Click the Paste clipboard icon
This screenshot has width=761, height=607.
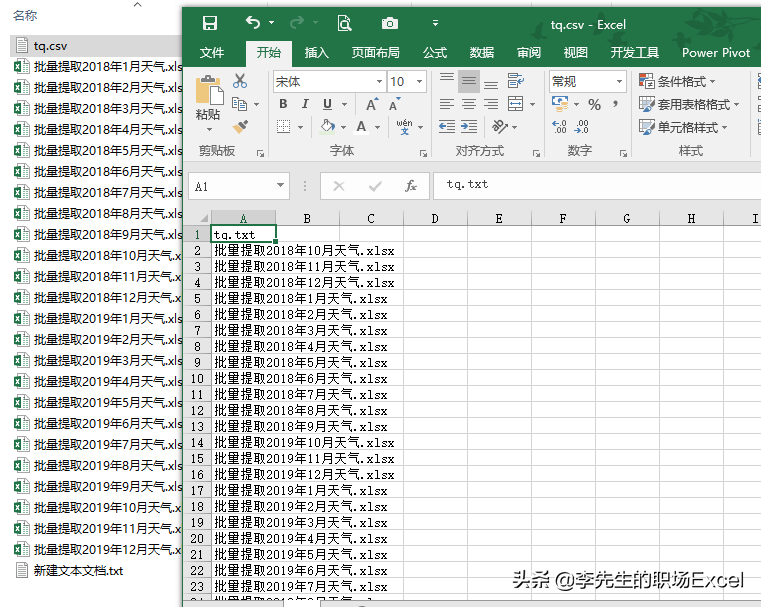[x=209, y=90]
